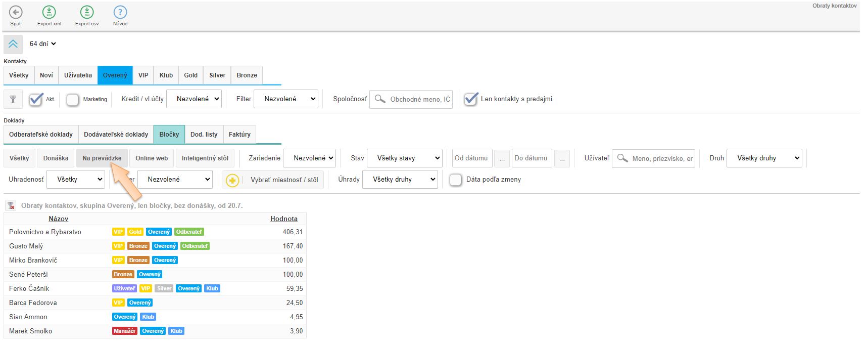Screen dimensions: 868x344
Task: Open the Návod help icon
Action: tap(120, 12)
